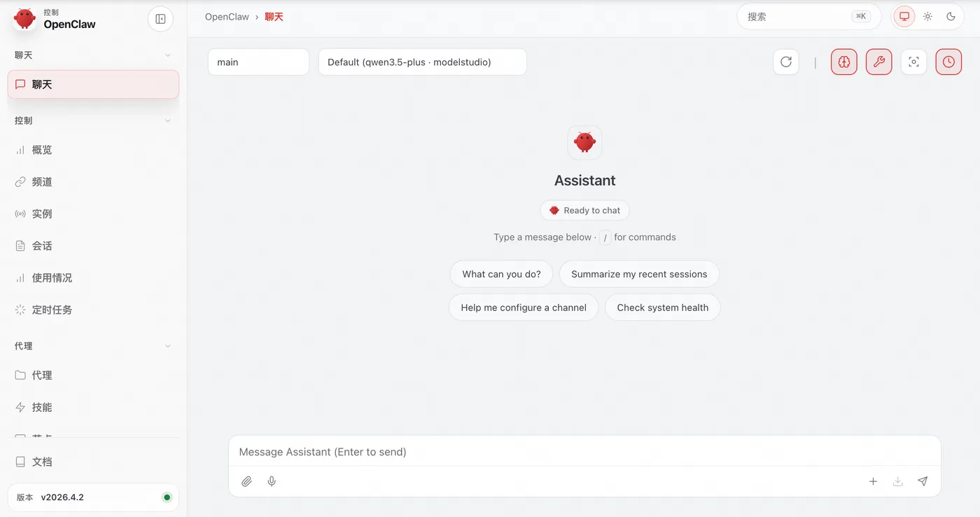This screenshot has height=517, width=980.
Task: Collapse the sidebar with the panel icon
Action: click(160, 19)
